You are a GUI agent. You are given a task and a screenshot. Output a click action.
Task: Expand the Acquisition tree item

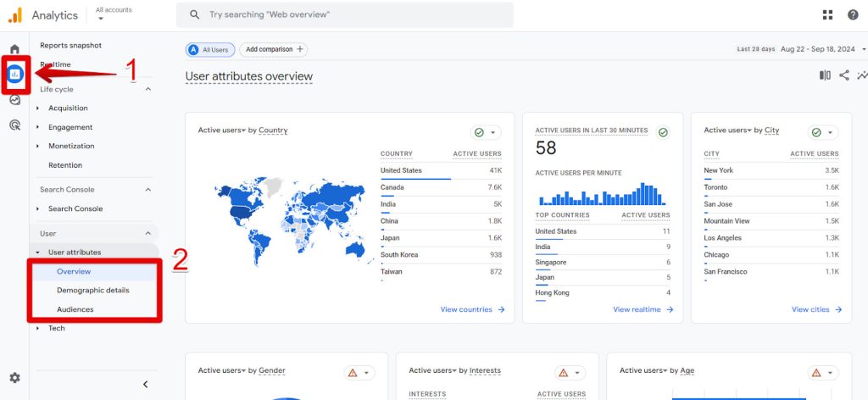coord(37,108)
